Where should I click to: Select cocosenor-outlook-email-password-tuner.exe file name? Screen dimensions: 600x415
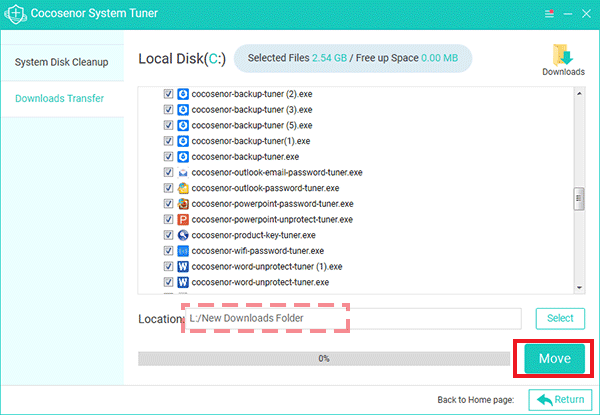[x=277, y=173]
